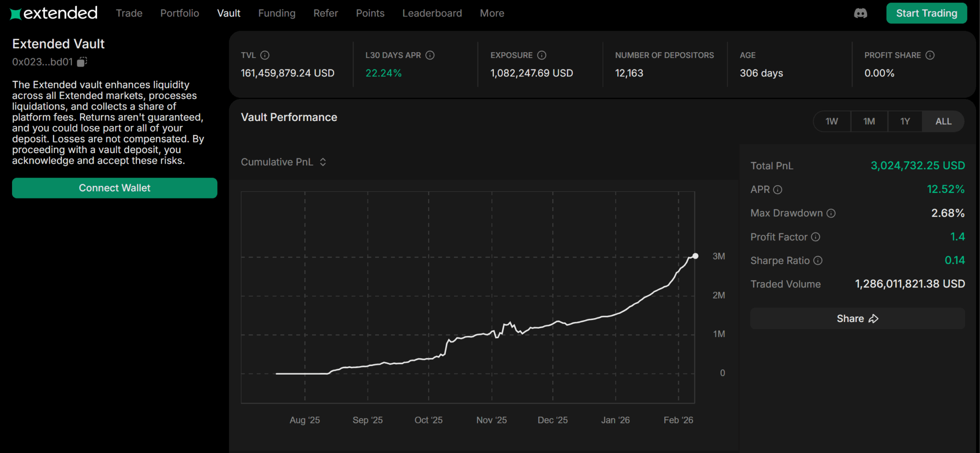Expand the More menu
The image size is (980, 453).
(492, 13)
